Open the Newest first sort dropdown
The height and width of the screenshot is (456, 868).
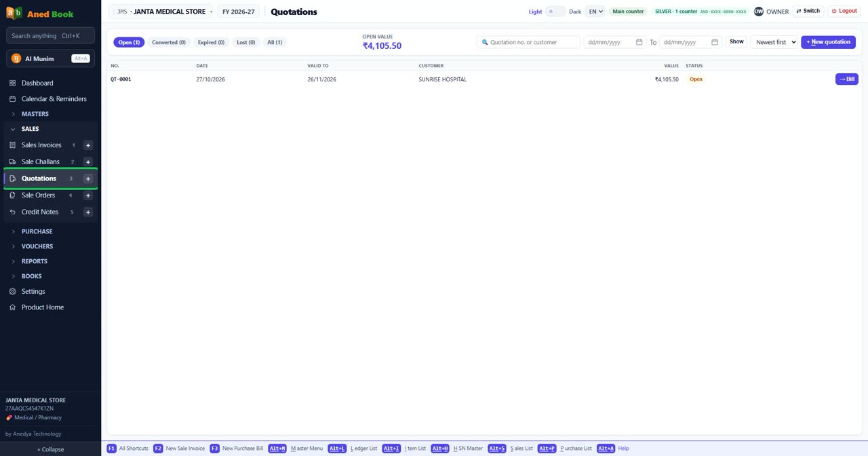774,42
